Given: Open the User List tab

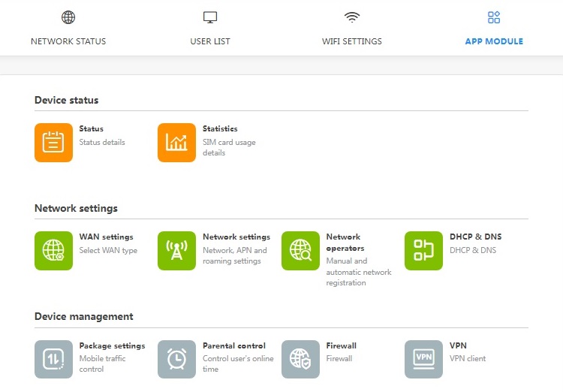Looking at the screenshot, I should pos(210,28).
